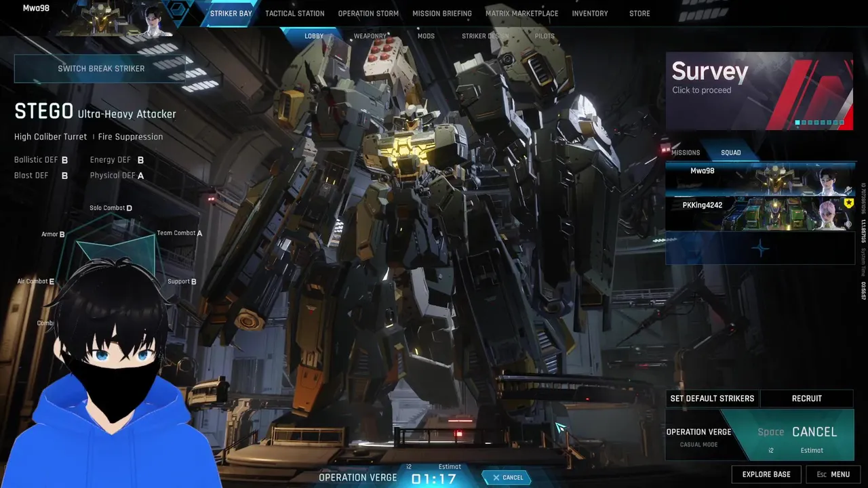Click the Physical DEF A rating
Screen dimensions: 868x488
tap(117, 176)
